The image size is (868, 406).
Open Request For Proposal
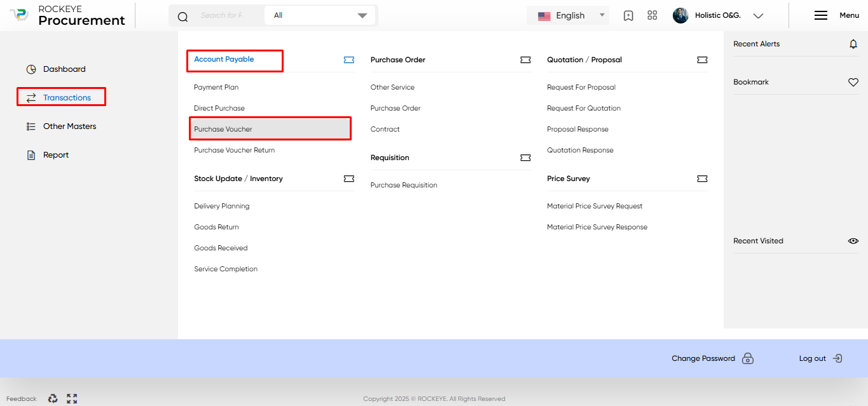click(581, 87)
